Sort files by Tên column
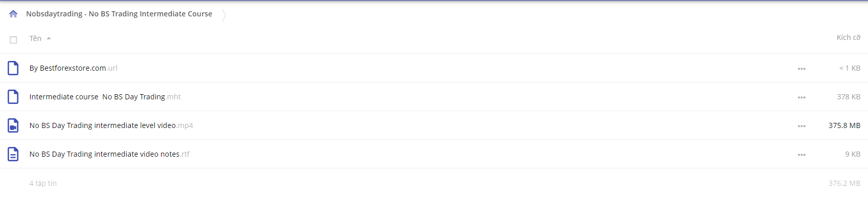Screen dimensions: 868x213 coord(35,38)
